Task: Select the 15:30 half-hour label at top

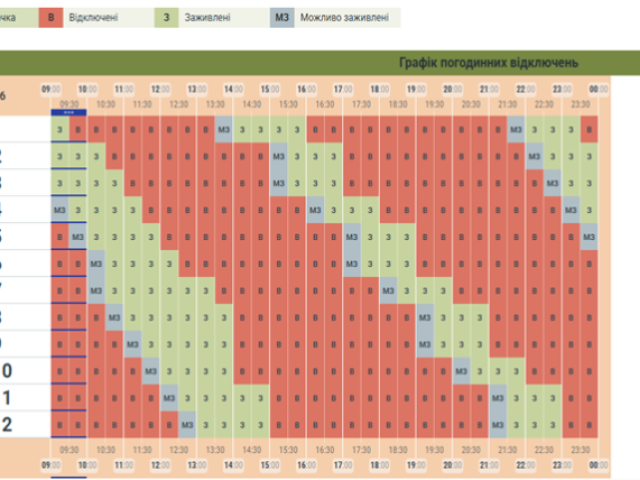Action: [288, 104]
